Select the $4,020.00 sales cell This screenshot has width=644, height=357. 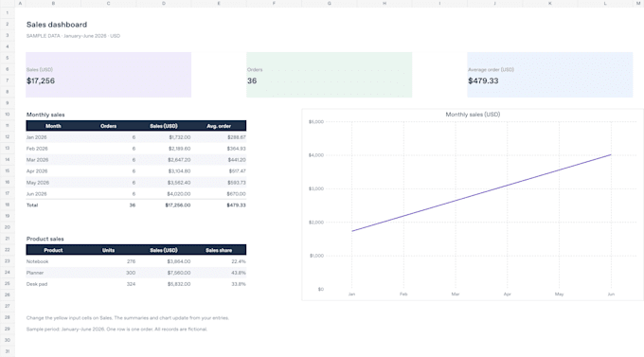(164, 194)
